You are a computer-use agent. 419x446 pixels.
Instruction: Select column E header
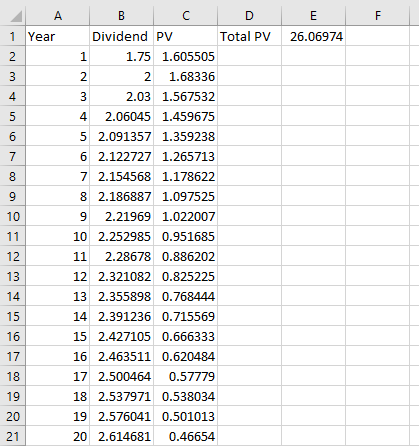click(x=313, y=16)
